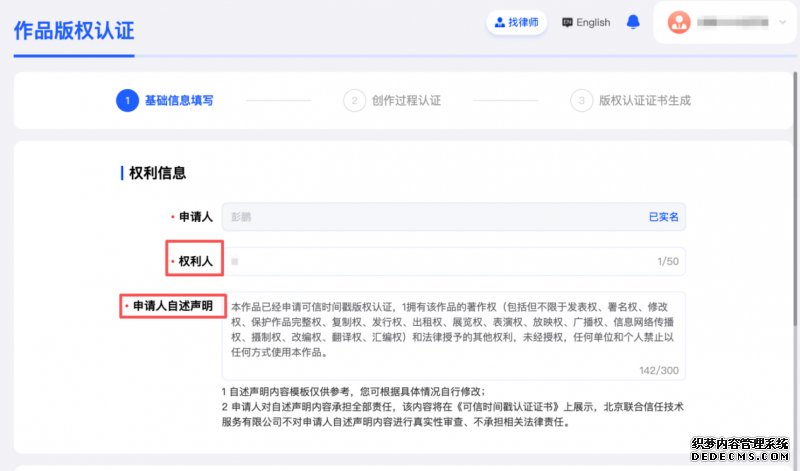
Task: Select the step 1 circle icon
Action: tap(126, 100)
